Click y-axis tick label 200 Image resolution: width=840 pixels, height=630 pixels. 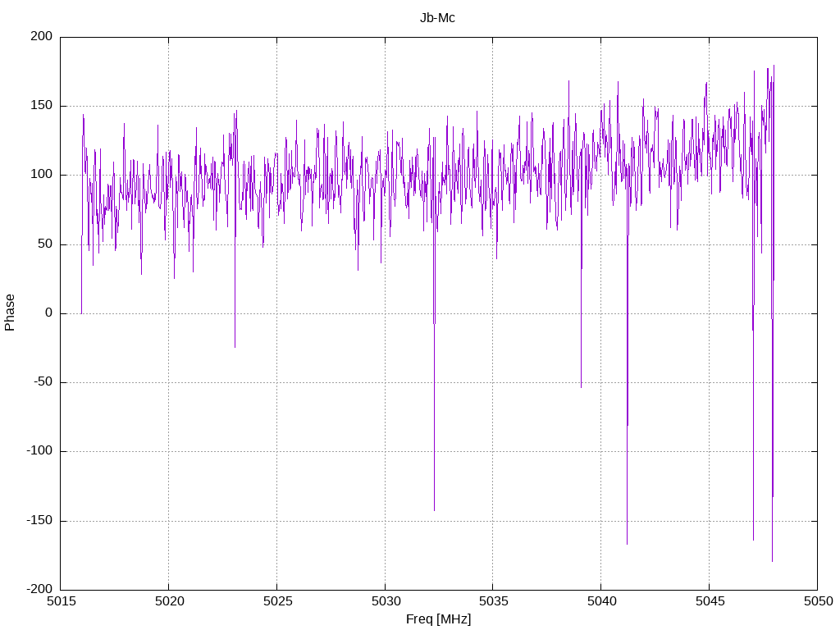[42, 36]
